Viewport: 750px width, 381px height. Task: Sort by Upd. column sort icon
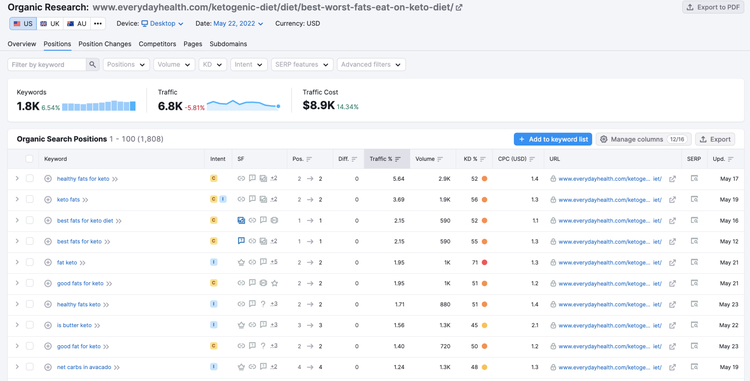730,159
